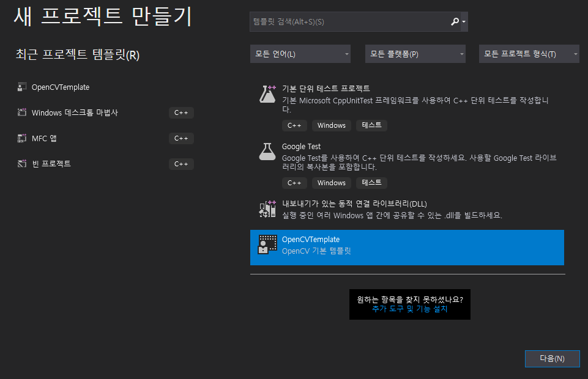The width and height of the screenshot is (588, 379).
Task: Click the DLL description 실행 중인 여러 Windows 앱
Action: click(x=392, y=215)
